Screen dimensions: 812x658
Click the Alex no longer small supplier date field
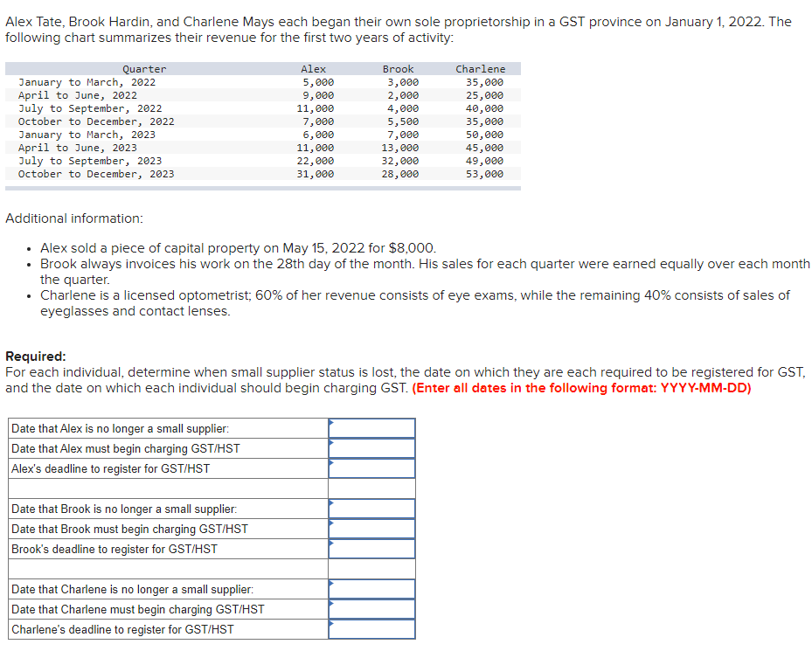(371, 428)
